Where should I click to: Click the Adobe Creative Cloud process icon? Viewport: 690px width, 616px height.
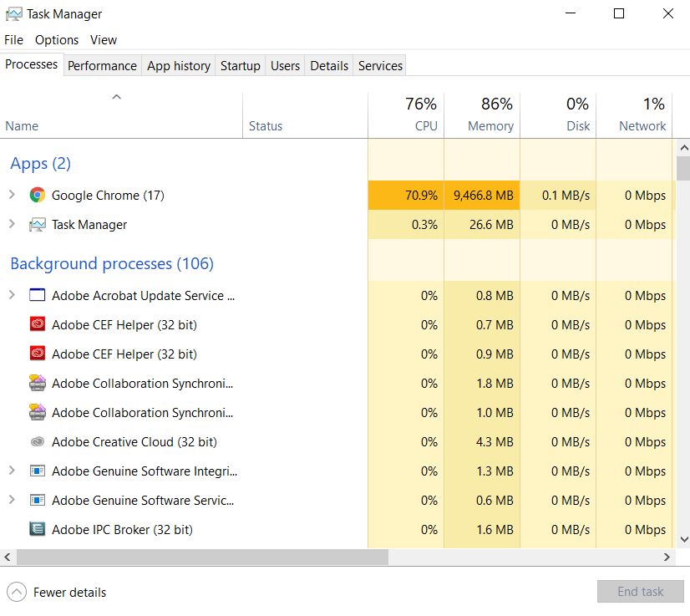tap(37, 442)
